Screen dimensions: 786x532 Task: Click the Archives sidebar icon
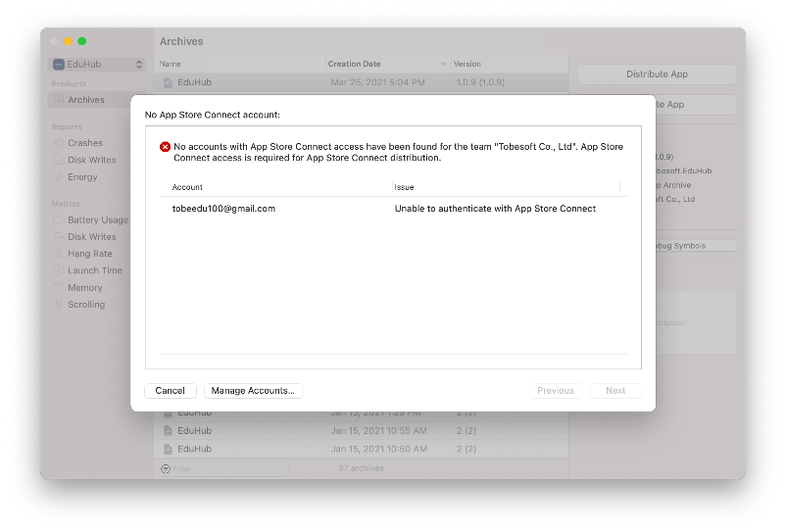click(59, 100)
